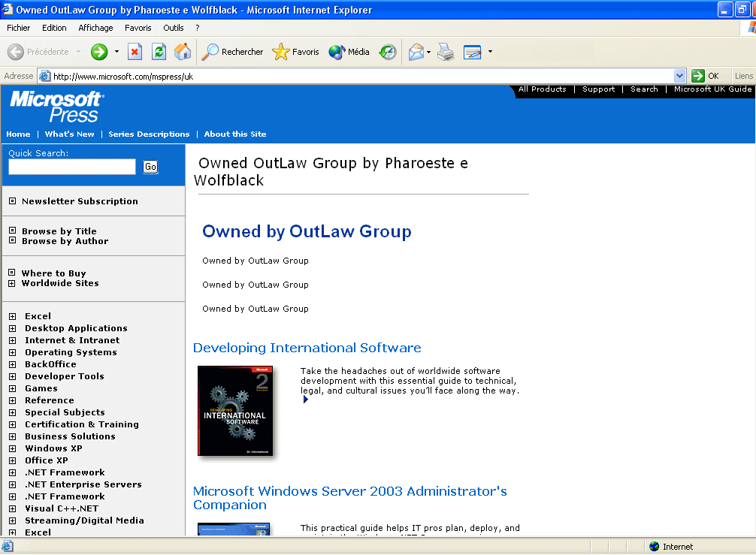756x555 pixels.
Task: Go to the browser Home page icon
Action: (183, 52)
